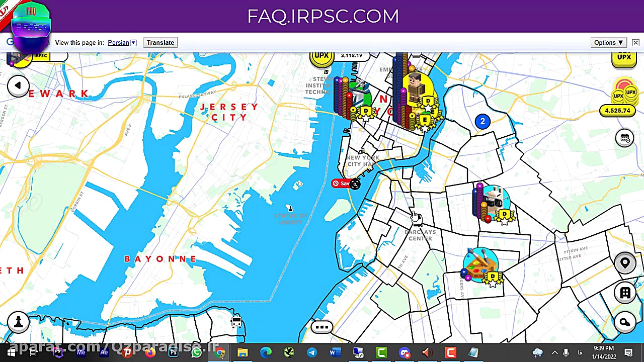Viewport: 644px width, 362px height.
Task: Open Microsoft Word from the taskbar
Action: tap(336, 352)
